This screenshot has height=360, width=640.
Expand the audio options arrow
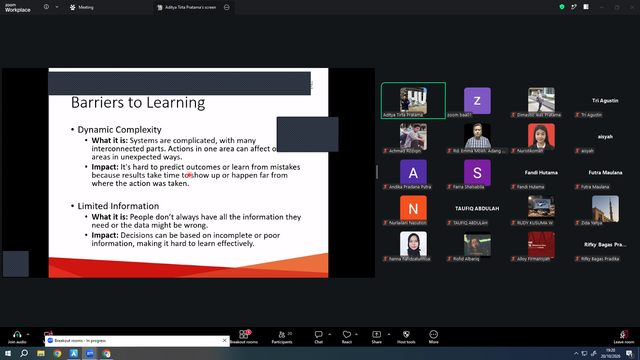point(28,334)
